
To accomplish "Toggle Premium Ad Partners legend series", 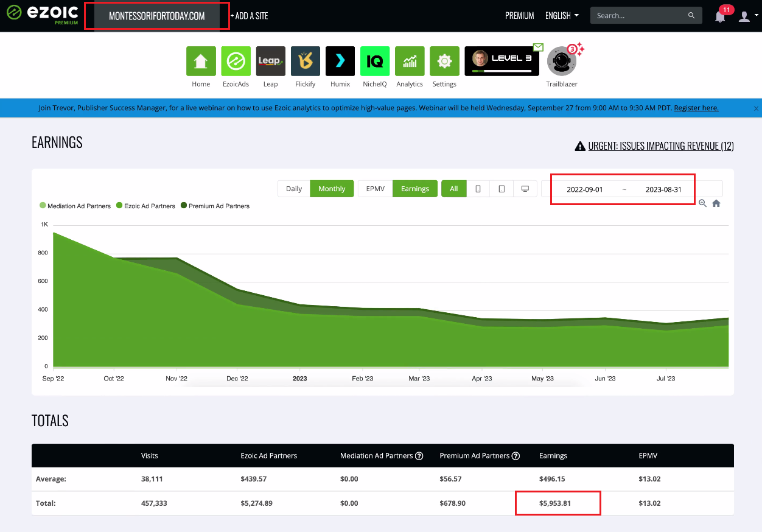I will (215, 206).
